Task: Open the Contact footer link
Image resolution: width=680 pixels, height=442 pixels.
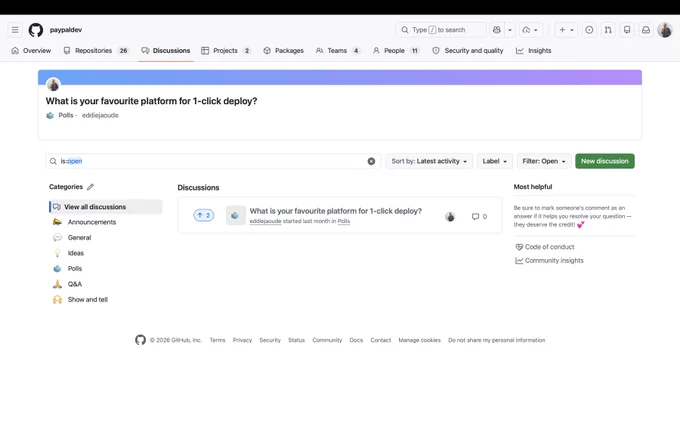Action: [x=380, y=341]
